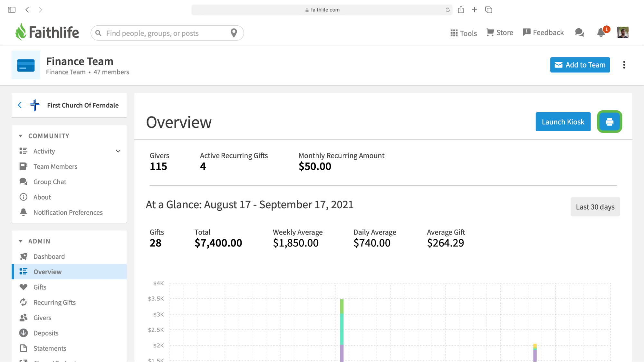The width and height of the screenshot is (644, 362).
Task: Click the $1,850.00 weekly average value
Action: tap(295, 243)
